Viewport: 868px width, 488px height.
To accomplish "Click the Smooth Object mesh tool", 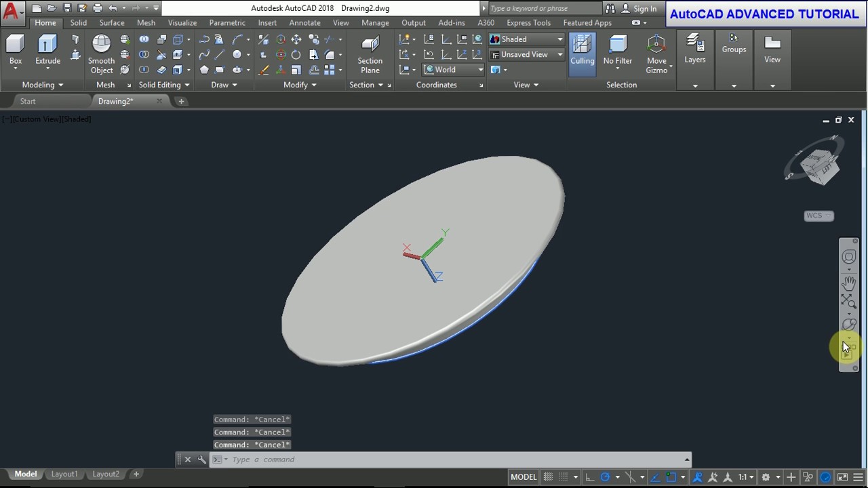I will pyautogui.click(x=101, y=54).
